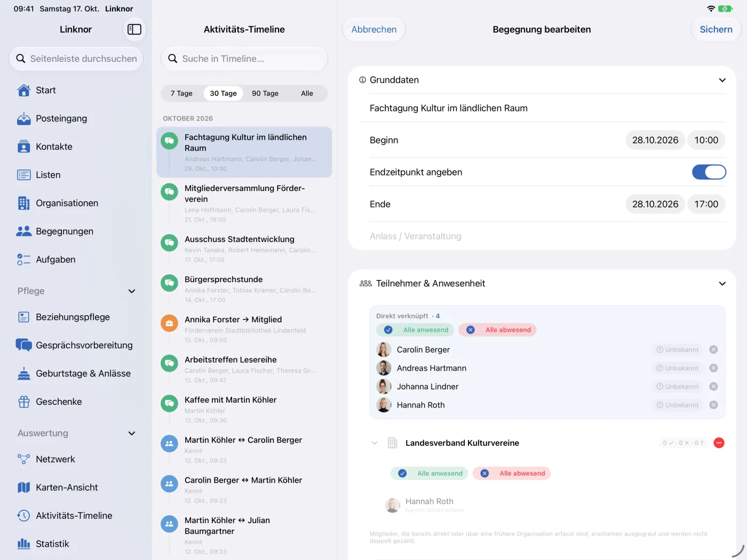Viewport: 747px width, 560px height.
Task: Select the 7 Tage timeline filter
Action: point(181,93)
